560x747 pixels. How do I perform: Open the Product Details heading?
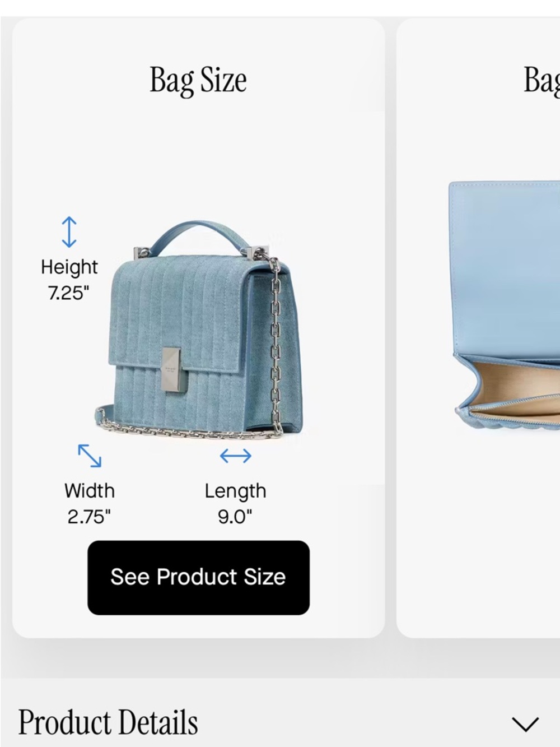tap(108, 722)
